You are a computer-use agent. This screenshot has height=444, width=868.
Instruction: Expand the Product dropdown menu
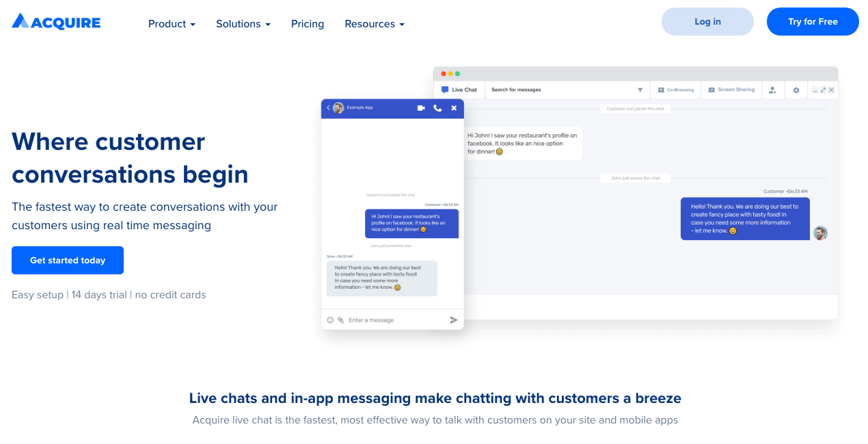172,24
